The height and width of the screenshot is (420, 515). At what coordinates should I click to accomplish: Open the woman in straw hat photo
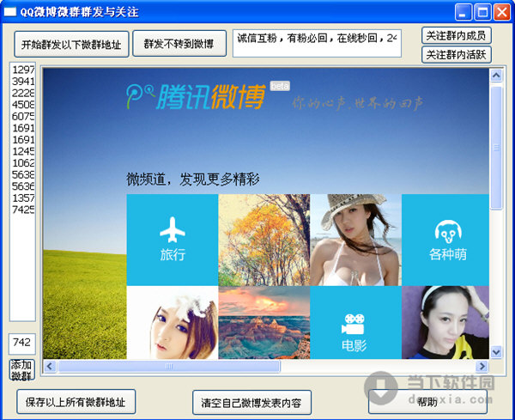(355, 240)
